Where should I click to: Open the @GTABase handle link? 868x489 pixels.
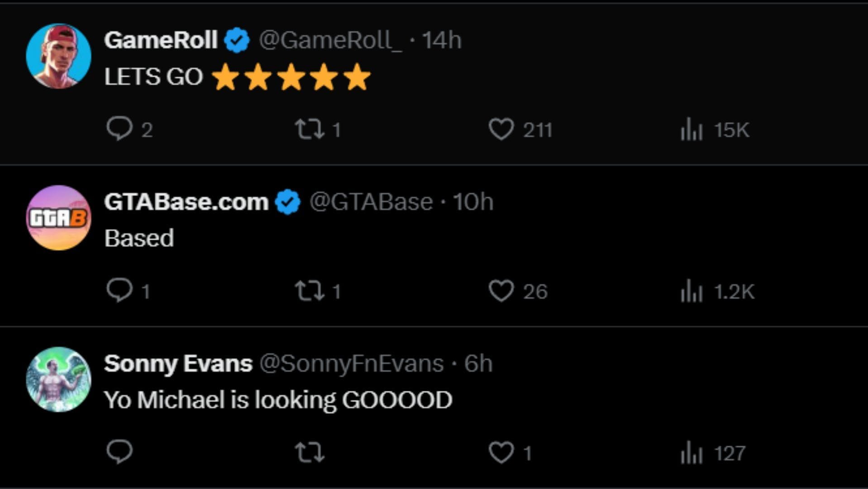click(x=371, y=201)
